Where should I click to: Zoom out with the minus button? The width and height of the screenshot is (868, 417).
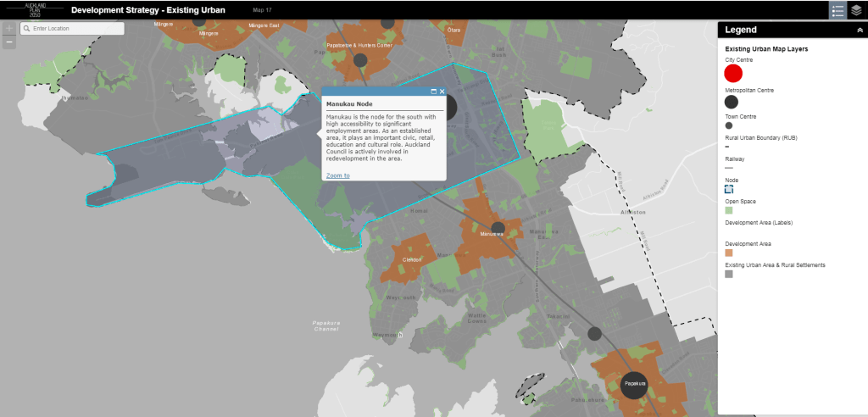[x=9, y=41]
